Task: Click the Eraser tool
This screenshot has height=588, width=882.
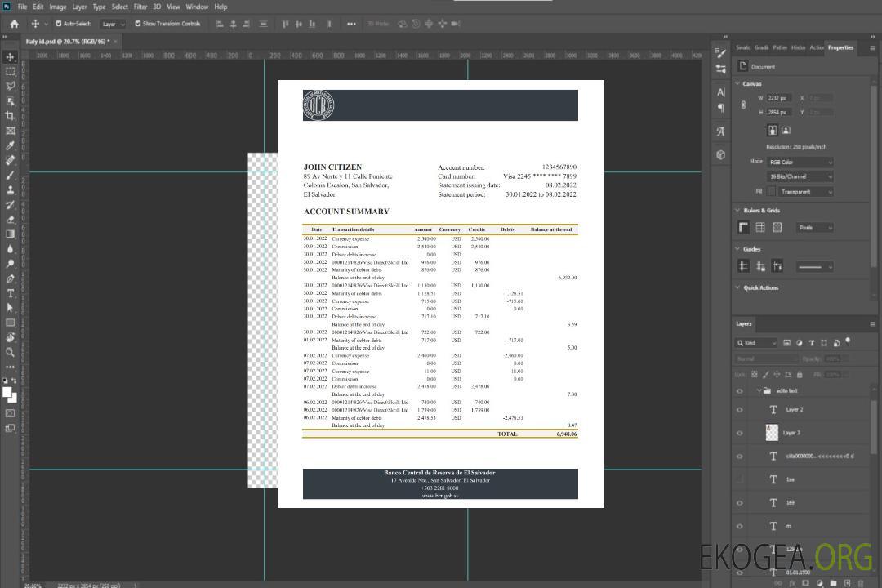Action: coord(11,220)
